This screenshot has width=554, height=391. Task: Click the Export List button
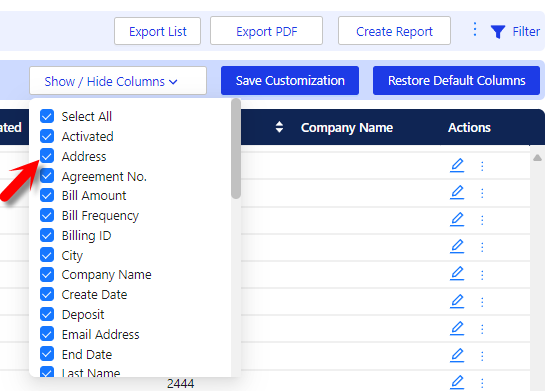[158, 31]
